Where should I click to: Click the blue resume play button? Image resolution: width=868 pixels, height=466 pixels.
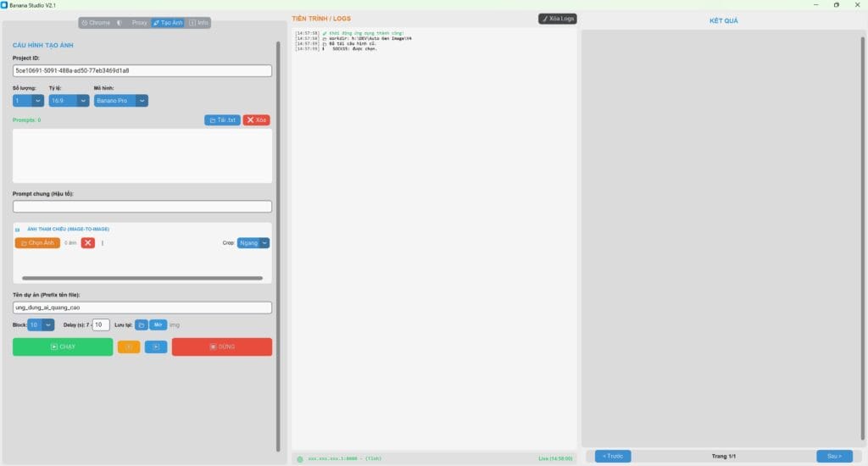pyautogui.click(x=156, y=347)
